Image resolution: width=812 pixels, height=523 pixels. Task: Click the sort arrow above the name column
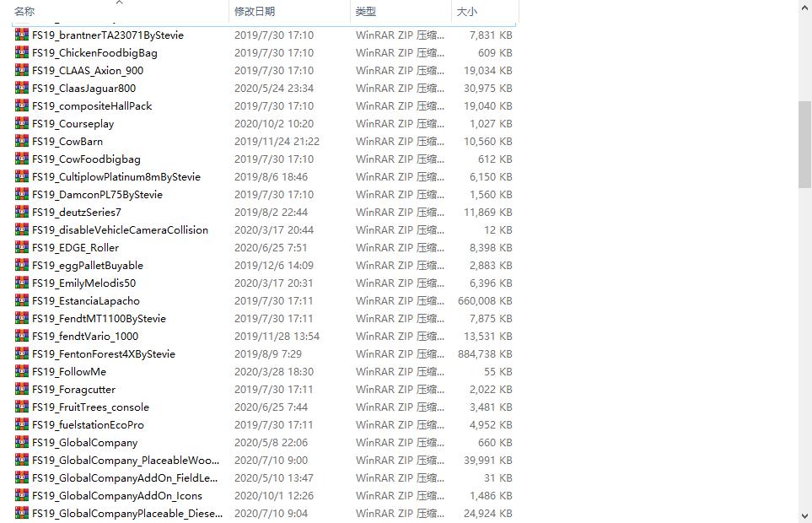click(x=119, y=3)
